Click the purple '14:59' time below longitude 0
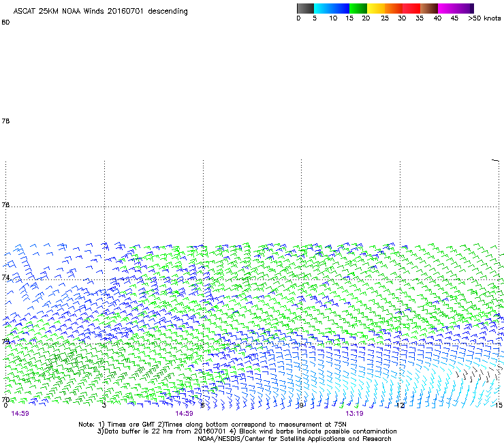This screenshot has width=504, height=443. pos(20,414)
